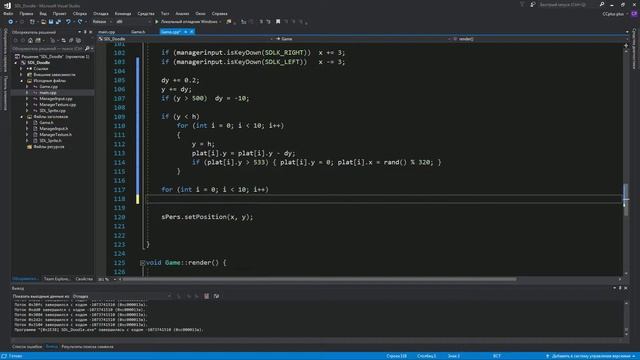640x360 pixels.
Task: Collapse the Исходные файлы folder
Action: tap(22, 81)
